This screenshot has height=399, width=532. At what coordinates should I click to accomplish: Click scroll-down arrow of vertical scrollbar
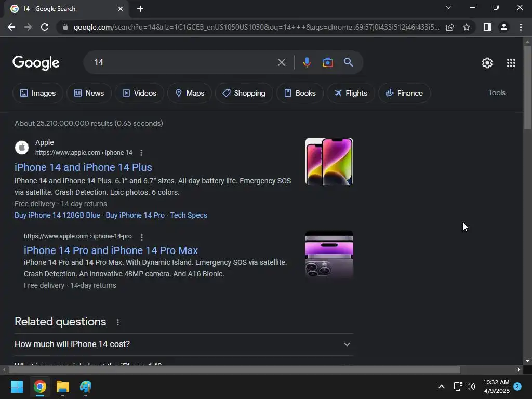pos(527,361)
